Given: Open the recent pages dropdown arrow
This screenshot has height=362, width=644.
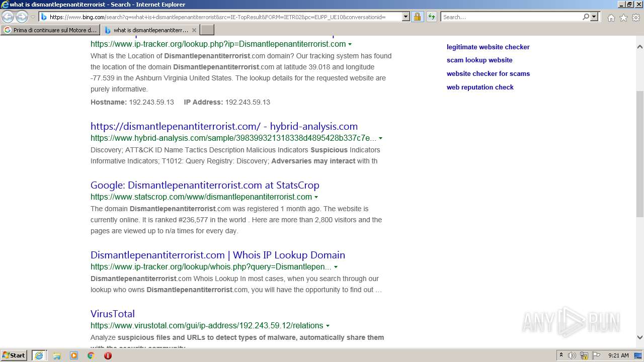Looking at the screenshot, I should click(x=33, y=17).
